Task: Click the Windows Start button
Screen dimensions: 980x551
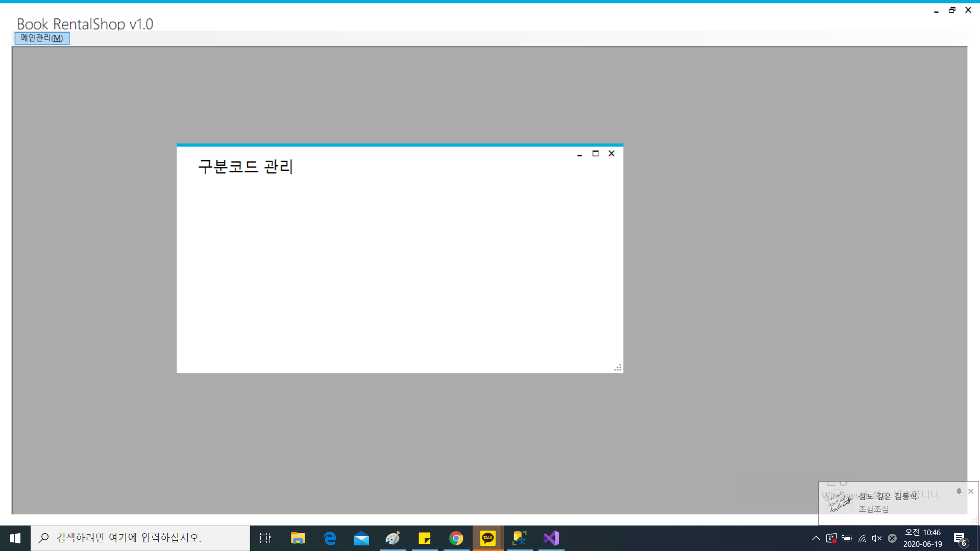Action: 15,538
